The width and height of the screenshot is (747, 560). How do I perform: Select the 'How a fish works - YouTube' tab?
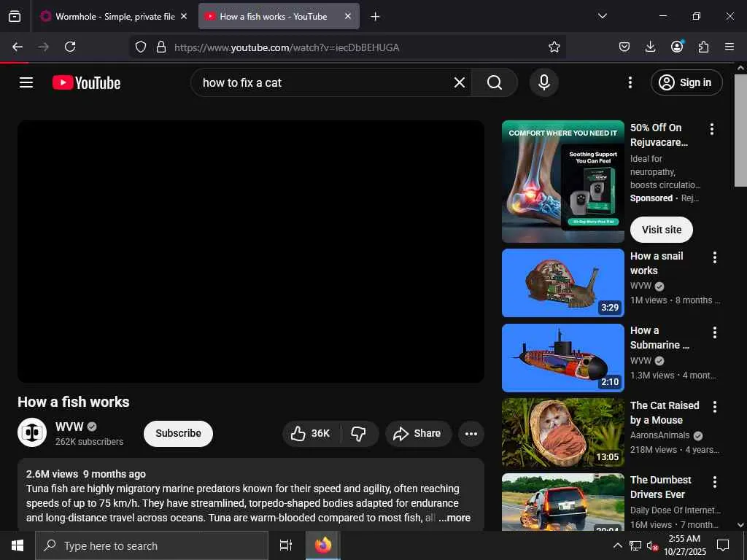(x=279, y=16)
